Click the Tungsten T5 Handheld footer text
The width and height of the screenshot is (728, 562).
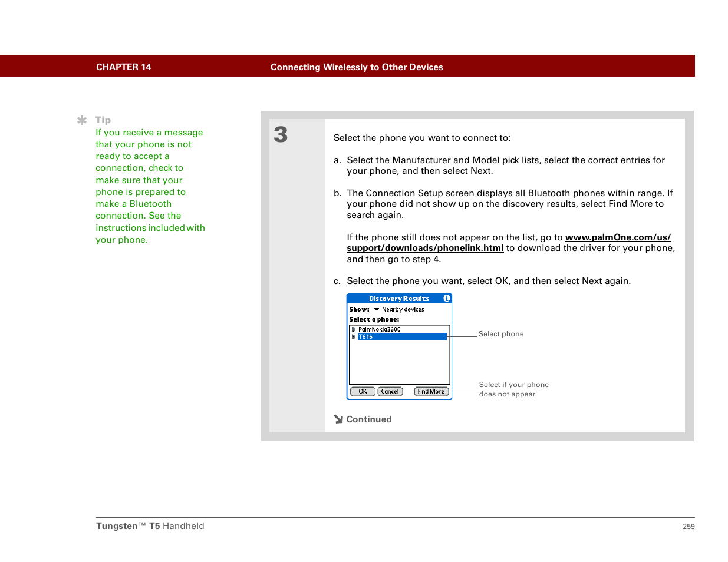click(150, 526)
